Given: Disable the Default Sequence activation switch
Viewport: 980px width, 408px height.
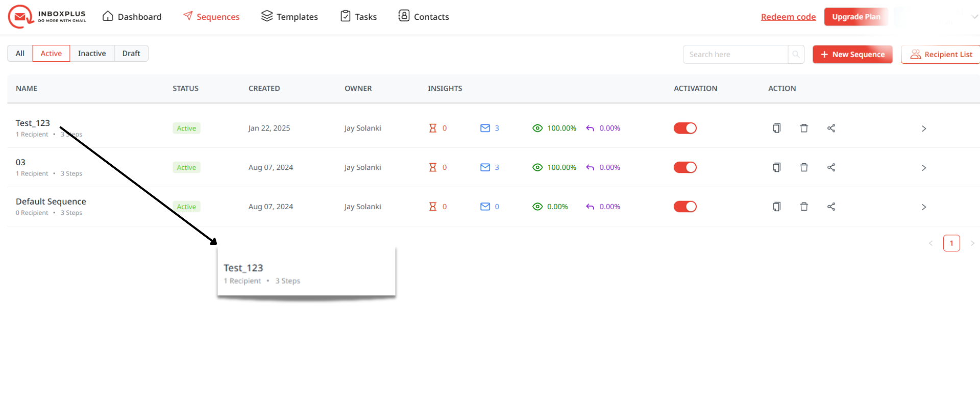Looking at the screenshot, I should [685, 207].
